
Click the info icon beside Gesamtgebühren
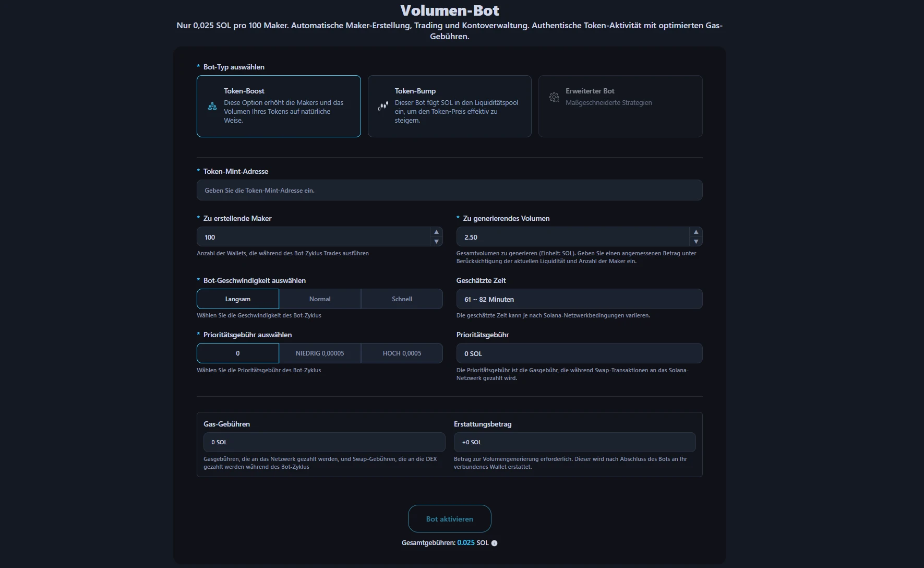pos(494,543)
